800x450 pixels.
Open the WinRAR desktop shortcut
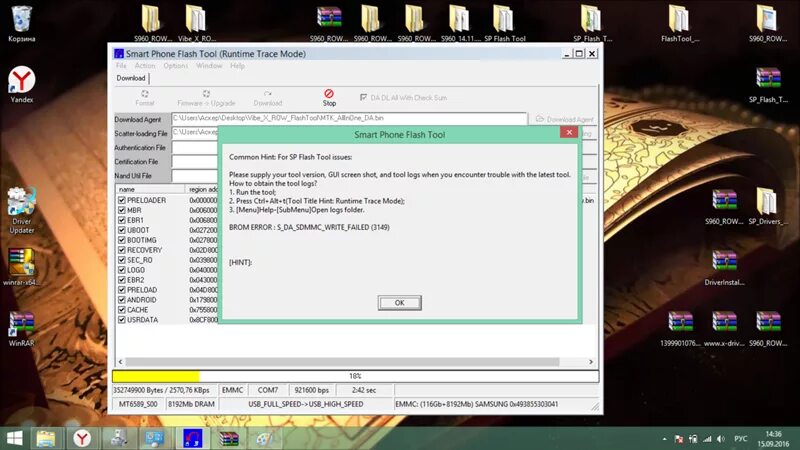[x=21, y=328]
